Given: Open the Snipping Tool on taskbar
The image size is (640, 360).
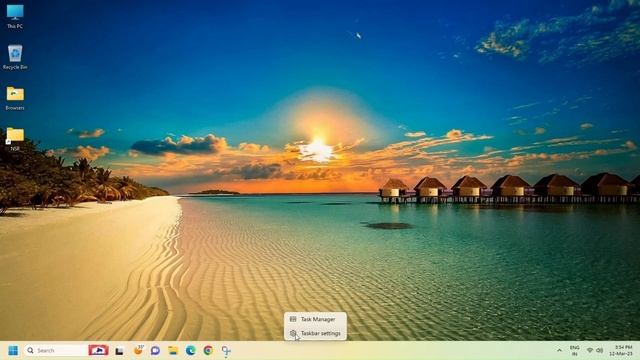Looking at the screenshot, I should (226, 351).
